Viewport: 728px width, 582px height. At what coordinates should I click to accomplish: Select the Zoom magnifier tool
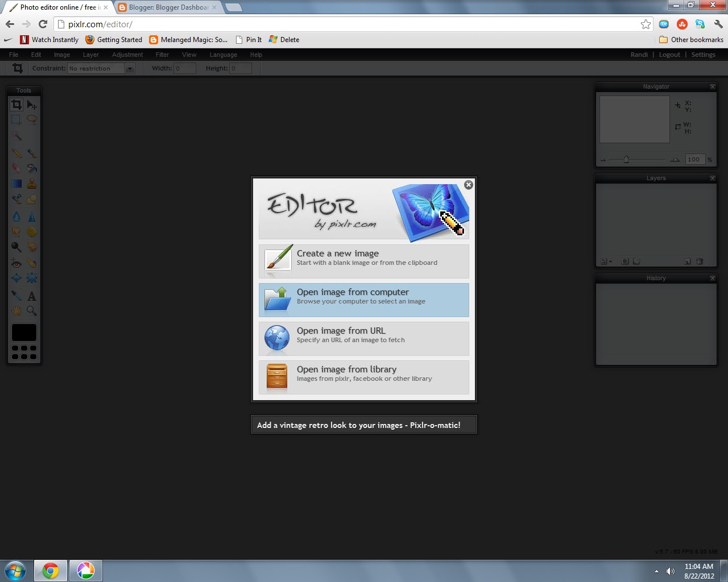click(32, 311)
